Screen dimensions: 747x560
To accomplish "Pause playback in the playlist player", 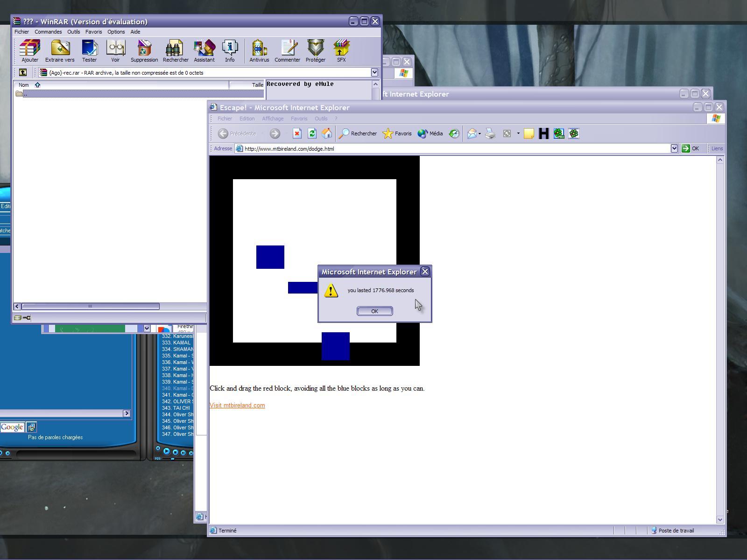I will [183, 453].
